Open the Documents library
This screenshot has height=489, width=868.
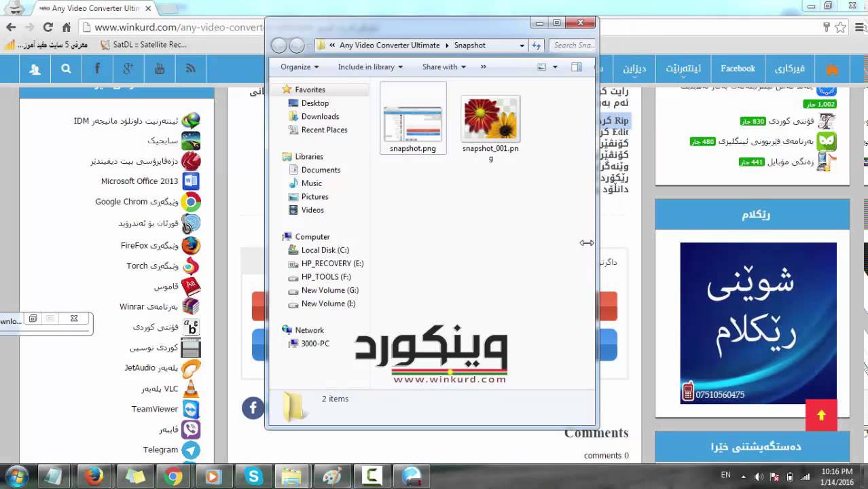pyautogui.click(x=321, y=170)
